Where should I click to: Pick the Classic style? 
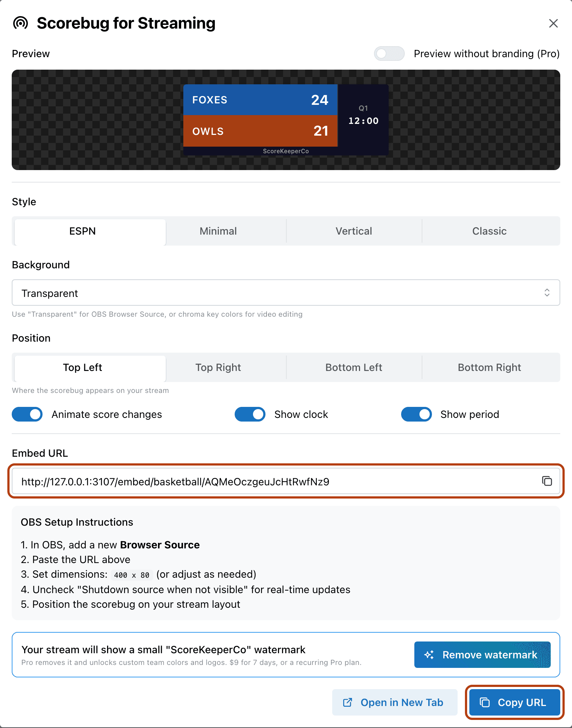pyautogui.click(x=489, y=231)
